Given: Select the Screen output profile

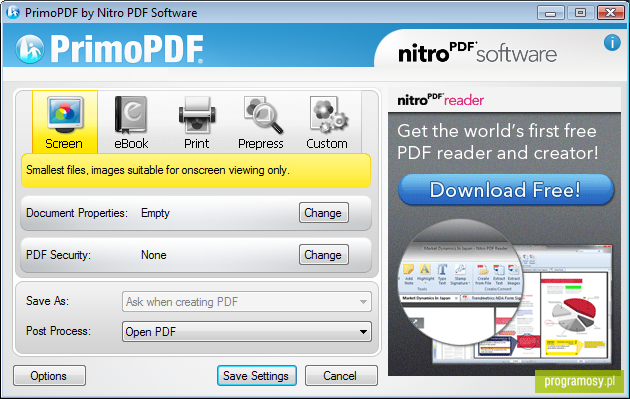Looking at the screenshot, I should click(65, 122).
